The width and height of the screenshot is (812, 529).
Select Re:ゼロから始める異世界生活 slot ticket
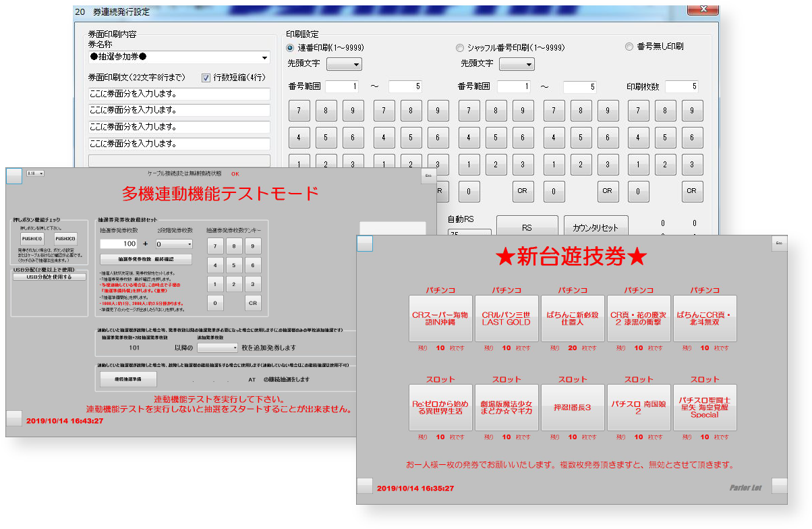[440, 408]
